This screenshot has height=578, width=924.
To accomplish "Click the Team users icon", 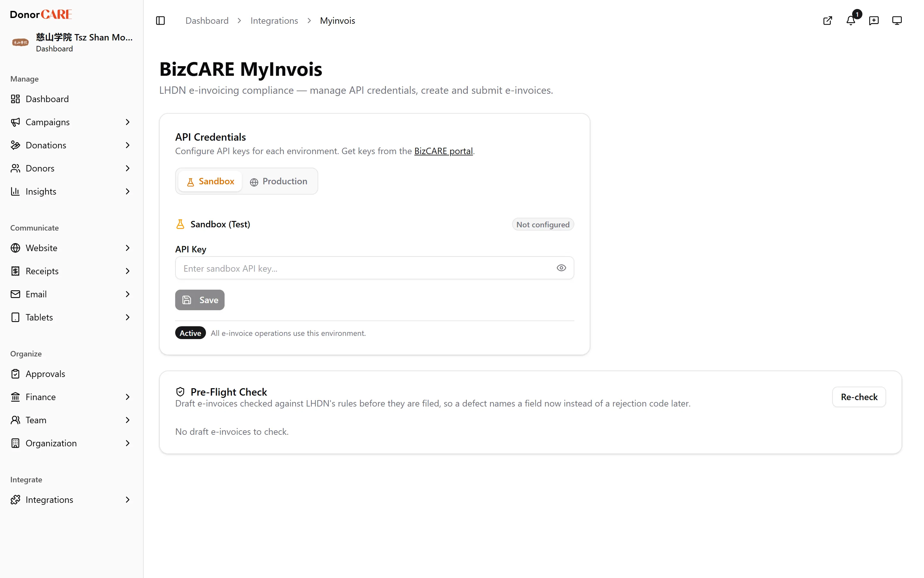I will point(15,420).
